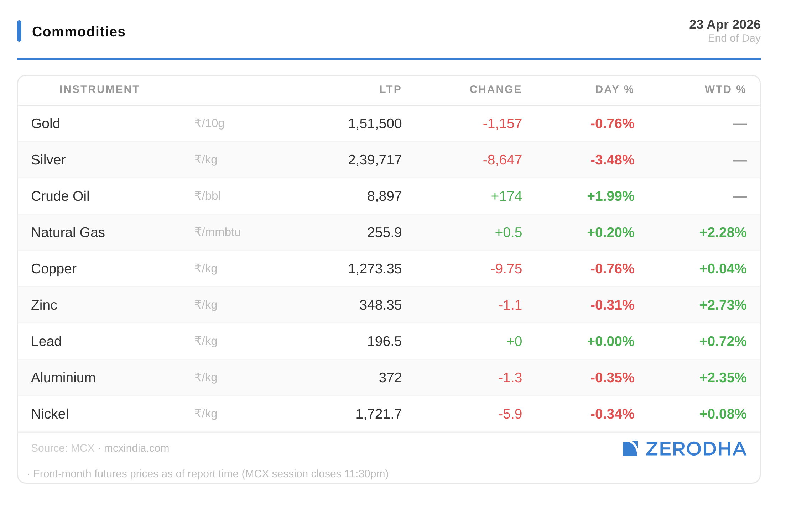Select the Aluminium row name

coord(63,378)
